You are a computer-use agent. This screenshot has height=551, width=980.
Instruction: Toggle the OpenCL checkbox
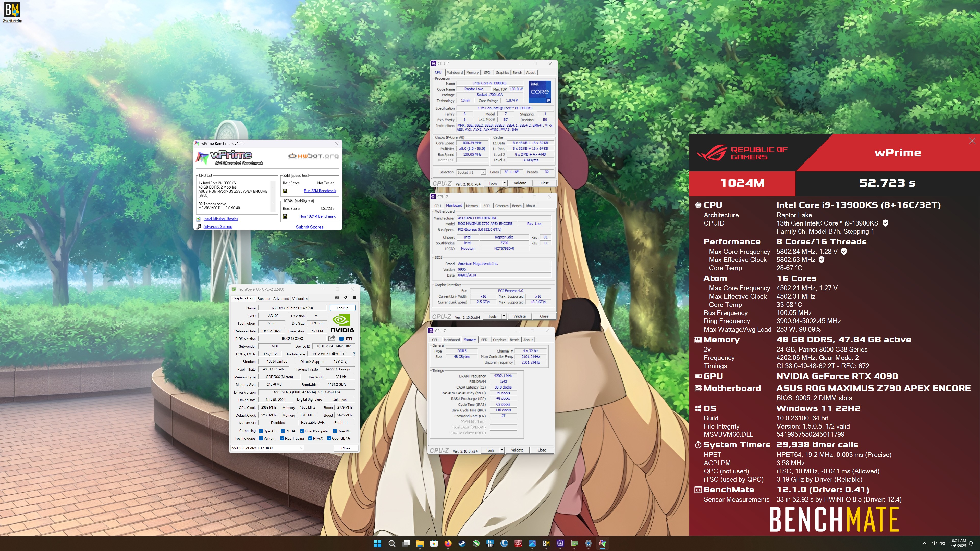point(261,431)
